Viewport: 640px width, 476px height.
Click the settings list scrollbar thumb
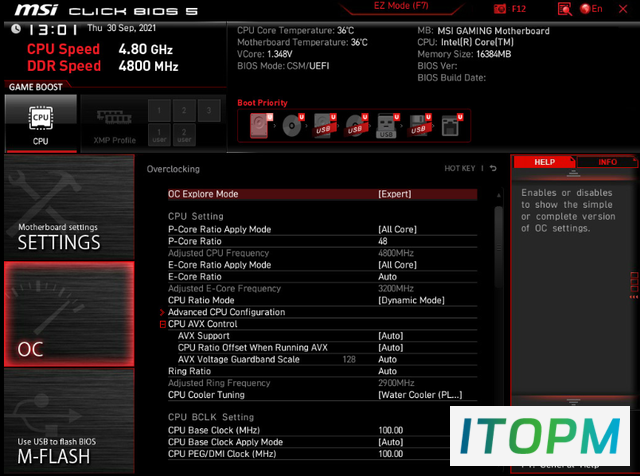coord(498,247)
